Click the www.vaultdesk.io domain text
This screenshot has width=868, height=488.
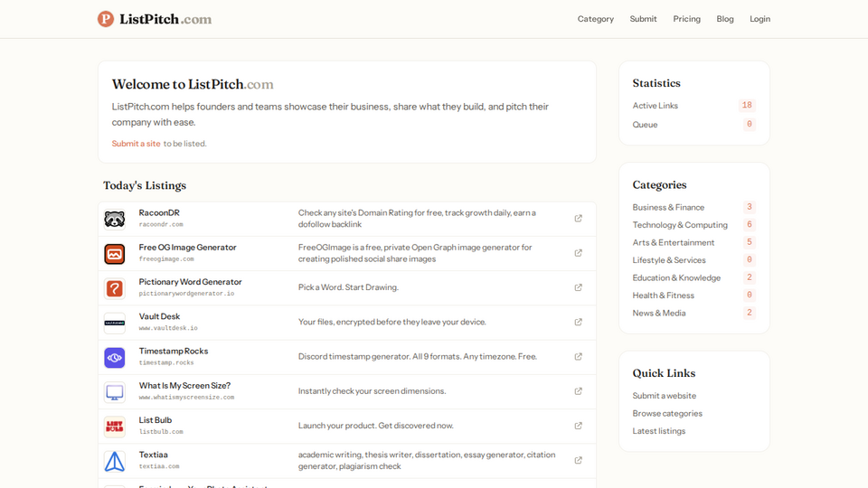[168, 328]
